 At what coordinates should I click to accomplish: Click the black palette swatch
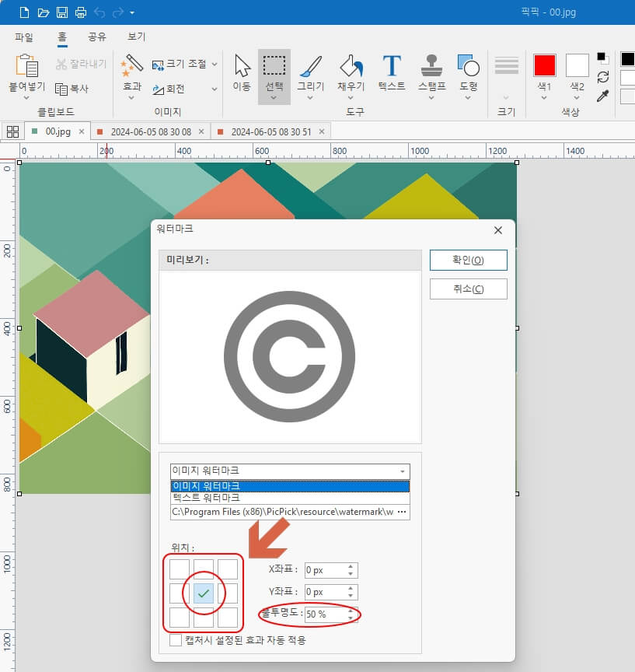click(628, 59)
